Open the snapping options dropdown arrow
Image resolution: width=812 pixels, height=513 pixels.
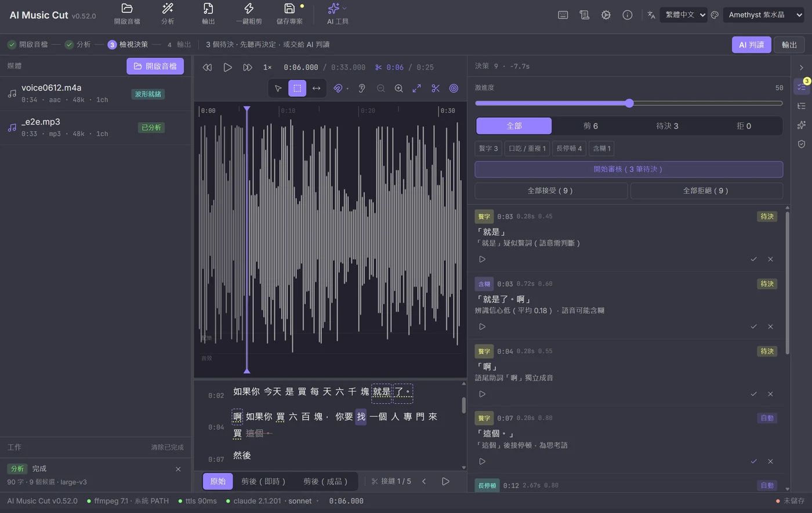[347, 89]
